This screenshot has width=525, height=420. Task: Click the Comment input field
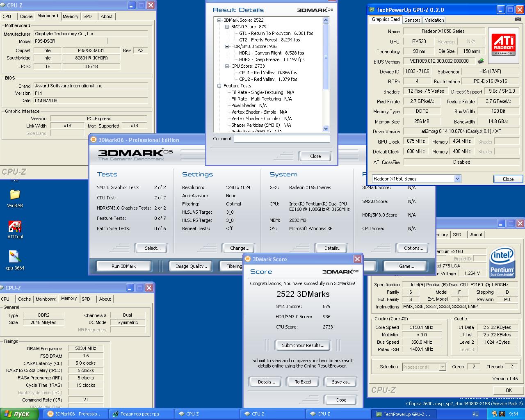(282, 139)
